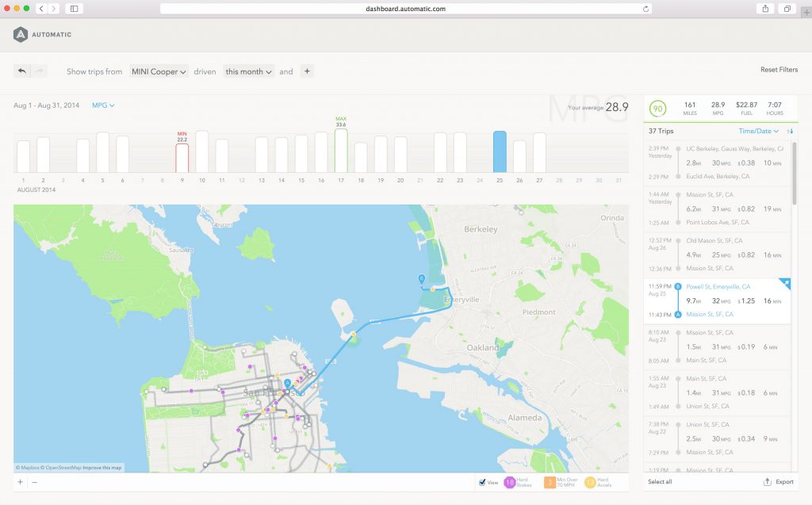This screenshot has width=812, height=505.
Task: Zoom out on the map
Action: (34, 482)
